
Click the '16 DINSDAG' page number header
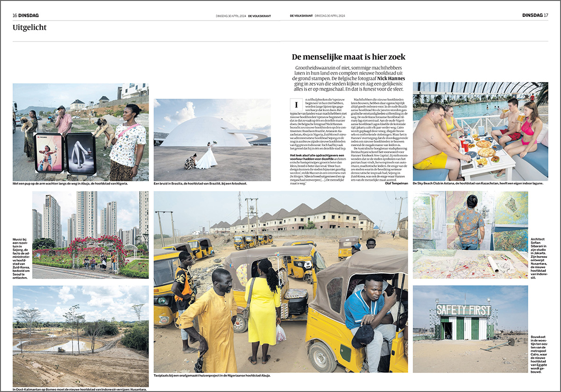25,15
